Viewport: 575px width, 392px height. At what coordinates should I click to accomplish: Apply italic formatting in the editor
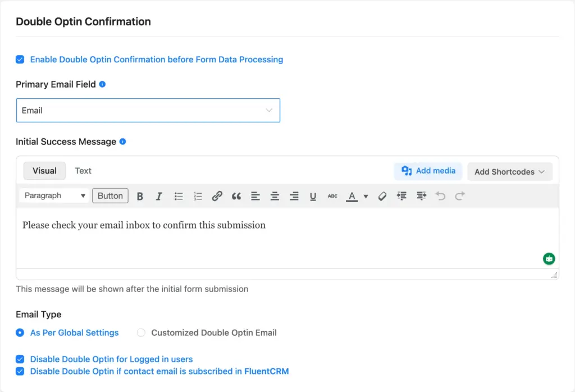159,196
